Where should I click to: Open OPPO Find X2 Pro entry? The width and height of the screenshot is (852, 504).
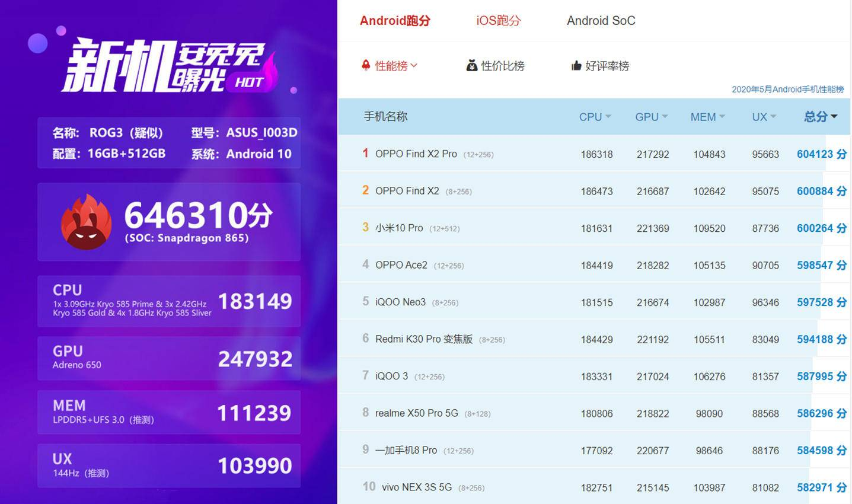(x=416, y=154)
